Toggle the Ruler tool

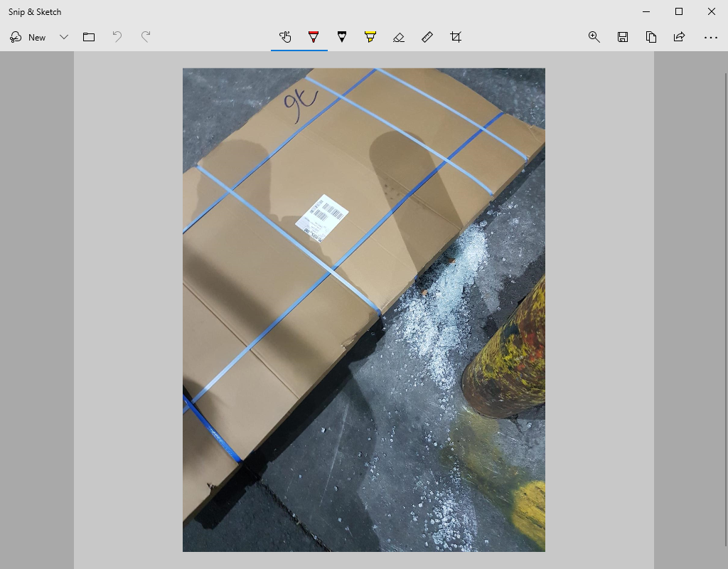click(x=427, y=37)
